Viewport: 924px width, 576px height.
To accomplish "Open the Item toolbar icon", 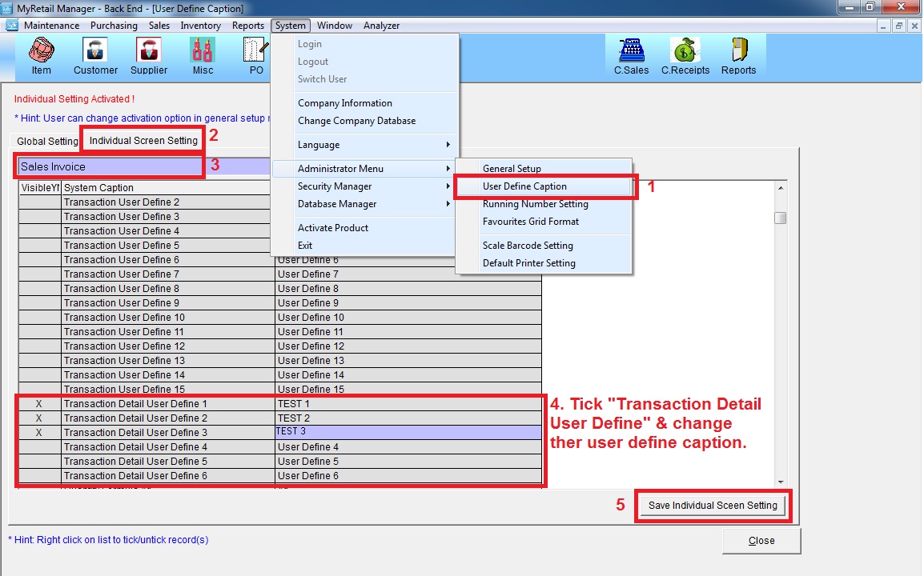I will [x=42, y=55].
